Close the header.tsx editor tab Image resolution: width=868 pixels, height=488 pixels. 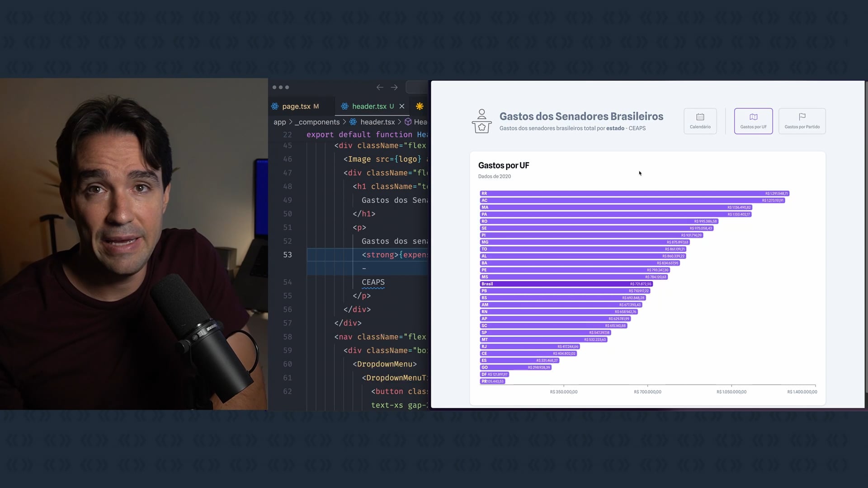402,106
